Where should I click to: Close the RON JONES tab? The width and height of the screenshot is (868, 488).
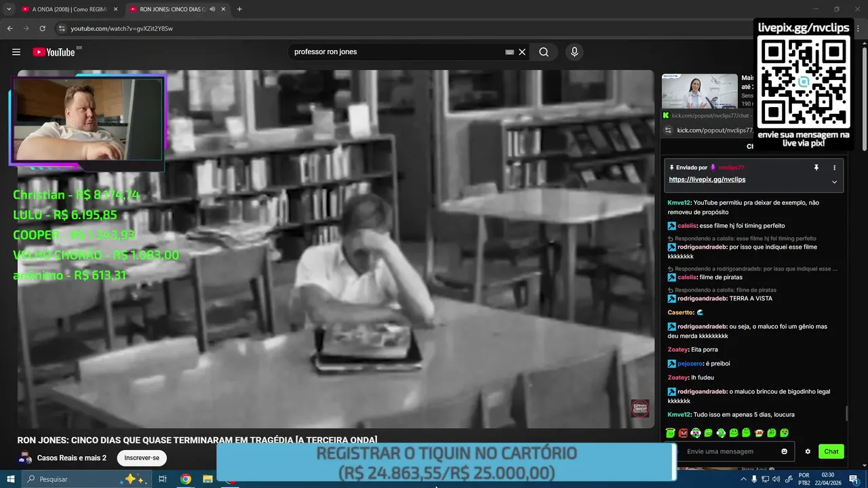click(223, 9)
